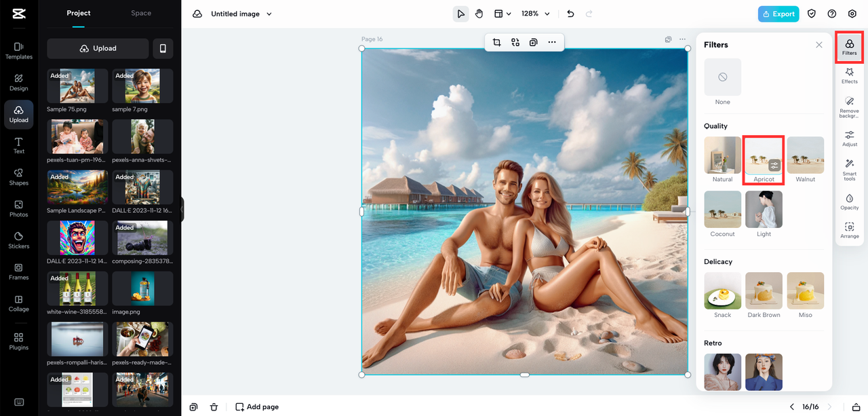Expand the Untitled image name dropdown

269,14
